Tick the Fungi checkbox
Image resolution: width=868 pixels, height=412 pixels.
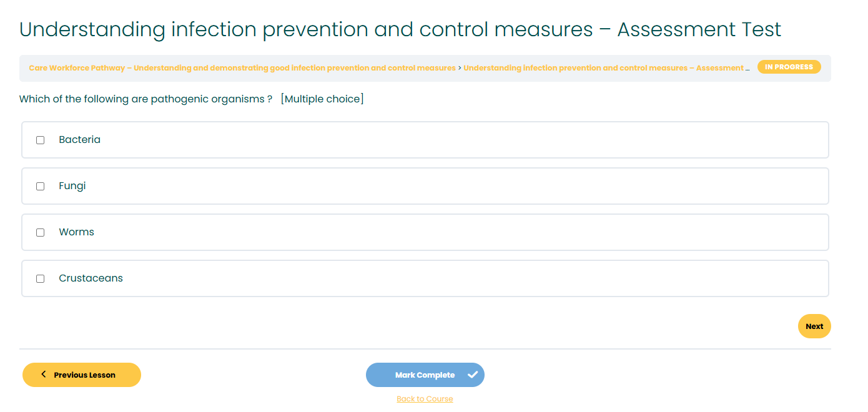(x=41, y=186)
